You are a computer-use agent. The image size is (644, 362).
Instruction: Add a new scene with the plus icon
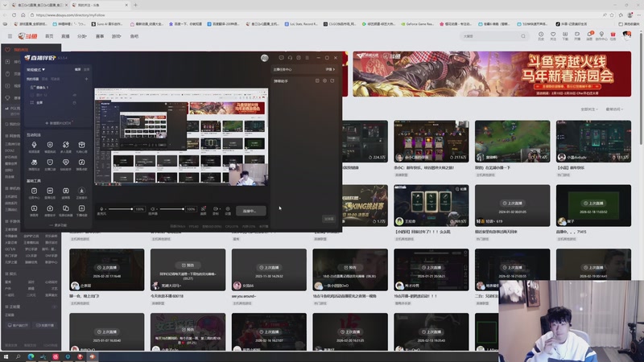(86, 79)
